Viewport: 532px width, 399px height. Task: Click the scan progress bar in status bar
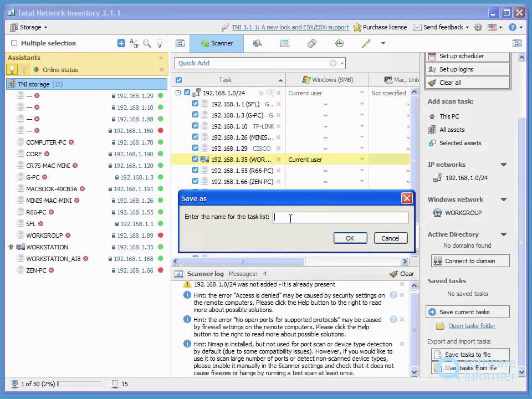(79, 383)
